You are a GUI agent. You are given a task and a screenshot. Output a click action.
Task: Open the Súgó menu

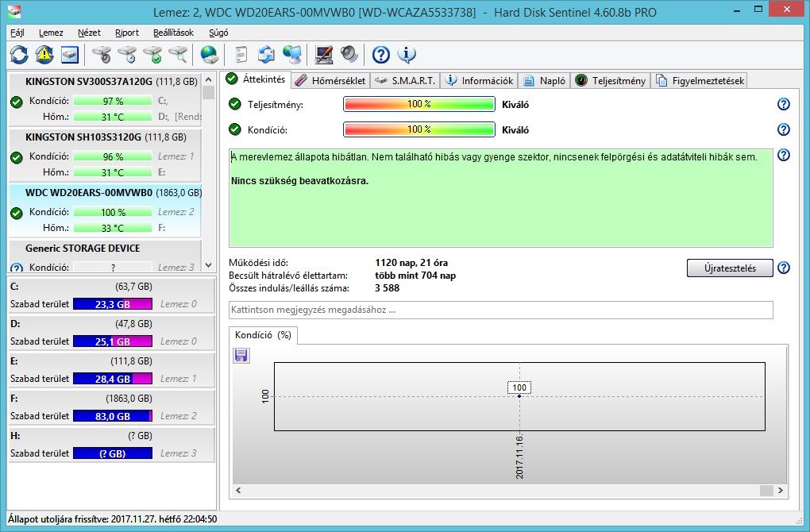(218, 33)
